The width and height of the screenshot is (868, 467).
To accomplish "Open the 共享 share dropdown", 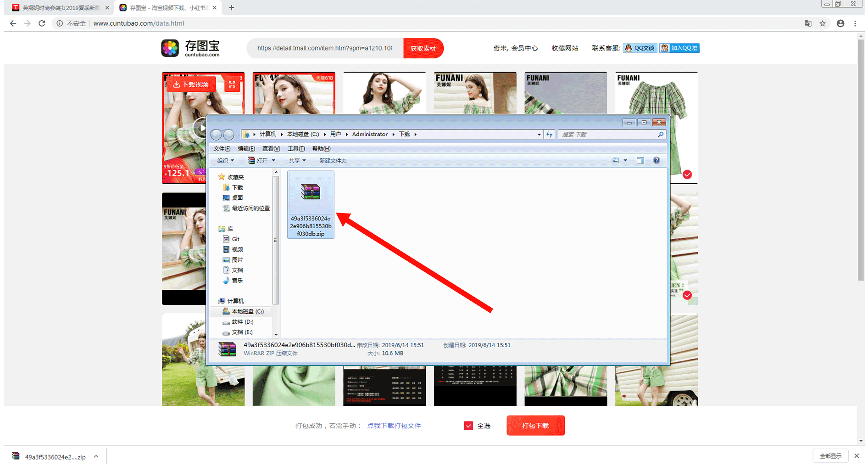I will pyautogui.click(x=297, y=161).
